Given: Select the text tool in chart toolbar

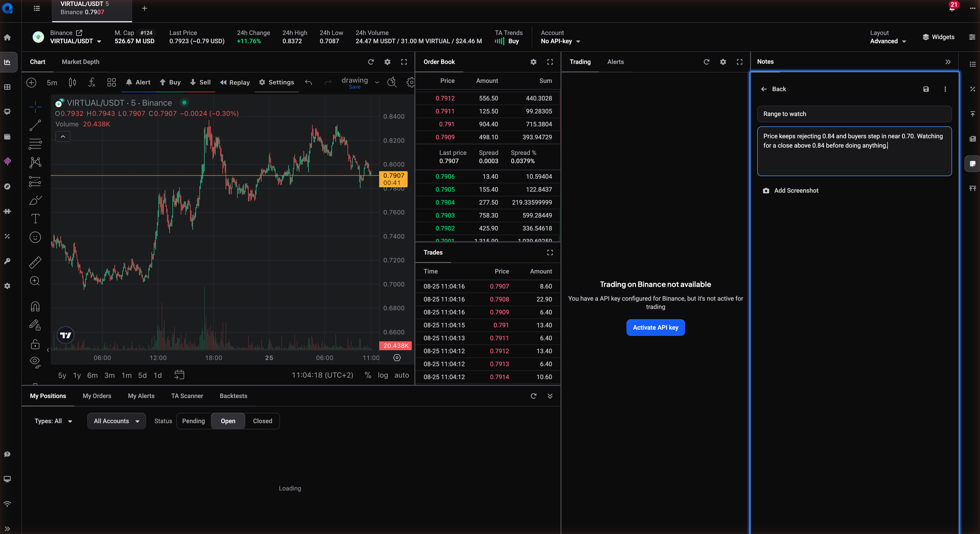Looking at the screenshot, I should coord(35,218).
